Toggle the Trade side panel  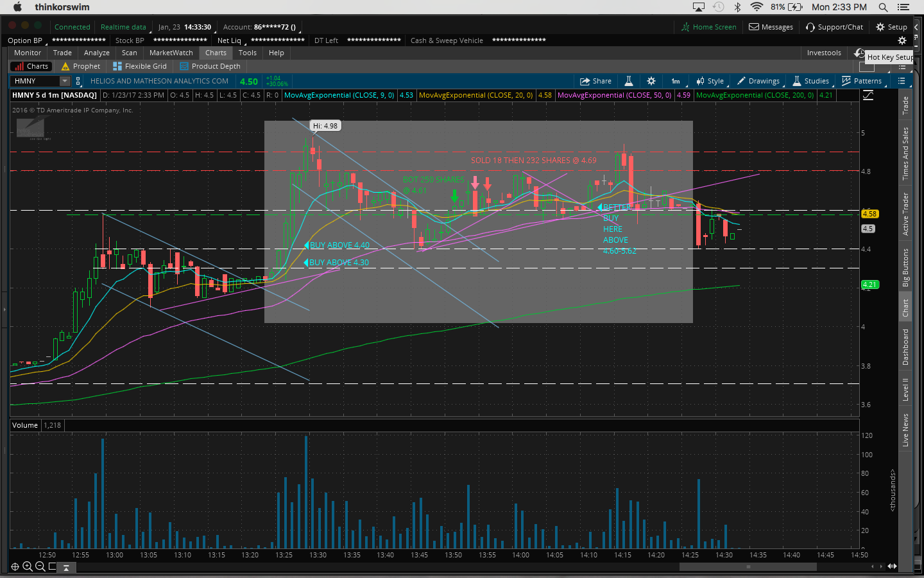[905, 105]
